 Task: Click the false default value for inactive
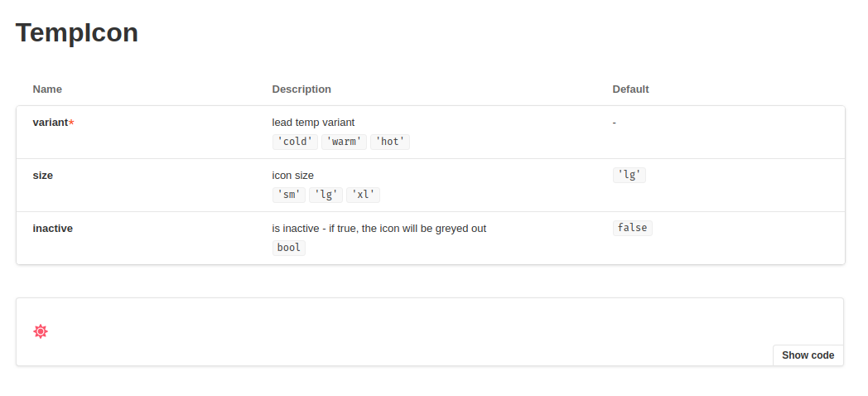pyautogui.click(x=633, y=228)
